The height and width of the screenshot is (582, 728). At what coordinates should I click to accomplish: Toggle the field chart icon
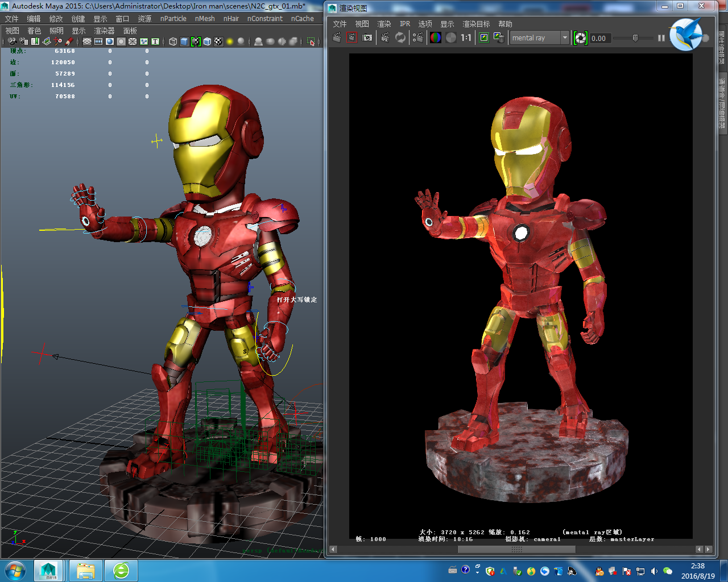132,41
